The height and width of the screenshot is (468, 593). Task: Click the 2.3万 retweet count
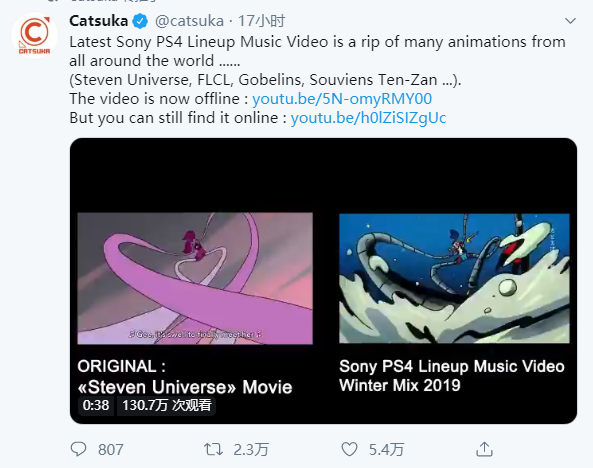pos(251,450)
